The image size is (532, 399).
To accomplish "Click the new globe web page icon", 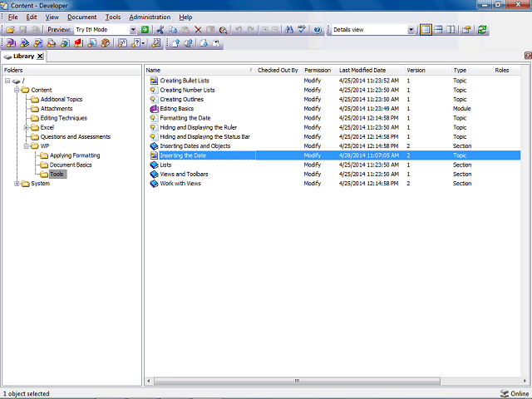I will (x=65, y=43).
